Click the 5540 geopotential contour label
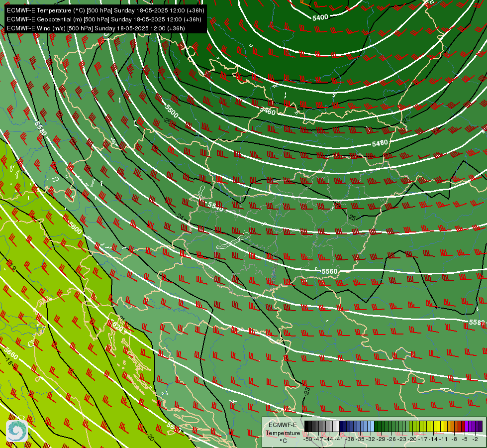 (215, 207)
